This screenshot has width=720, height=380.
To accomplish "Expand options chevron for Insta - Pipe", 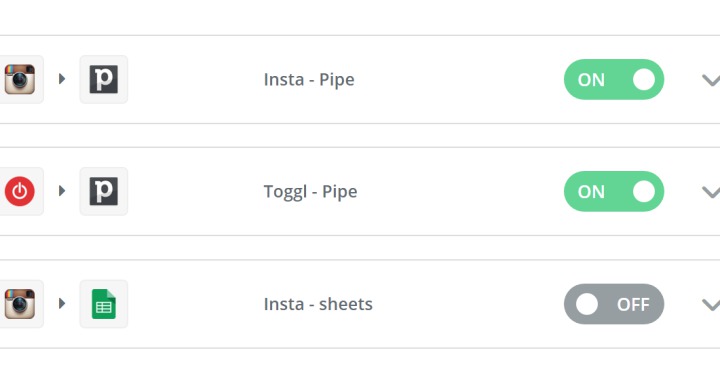I will pos(711,81).
